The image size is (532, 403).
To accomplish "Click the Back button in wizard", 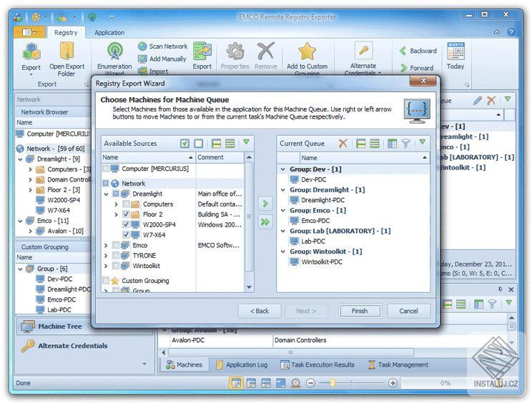I will tap(260, 311).
